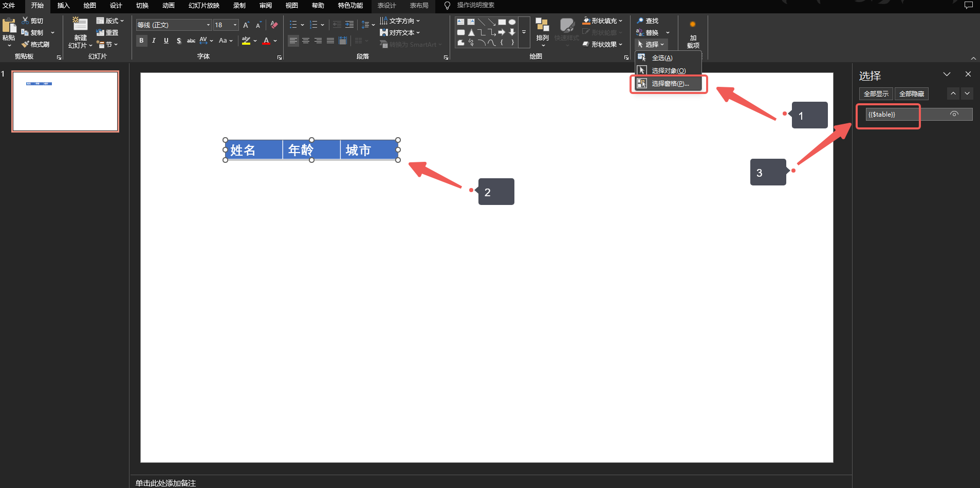Select the right arrow shape in gallery
980x488 pixels.
coord(502,32)
